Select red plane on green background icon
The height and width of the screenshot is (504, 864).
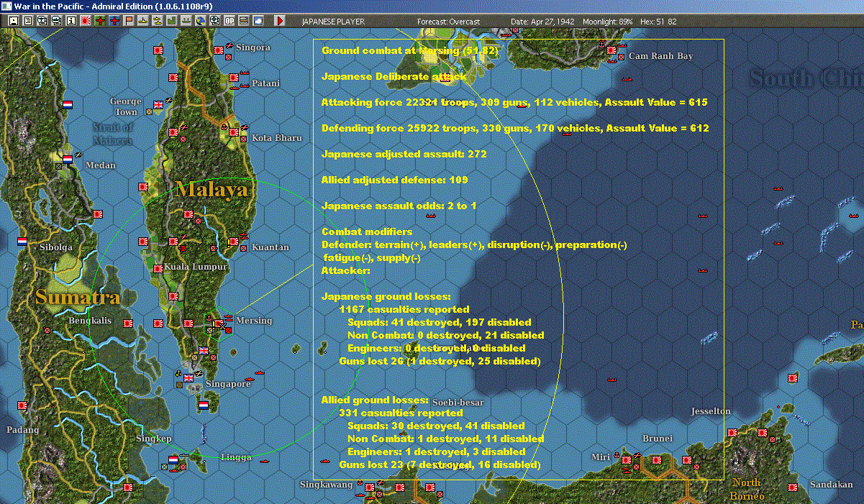[99, 21]
